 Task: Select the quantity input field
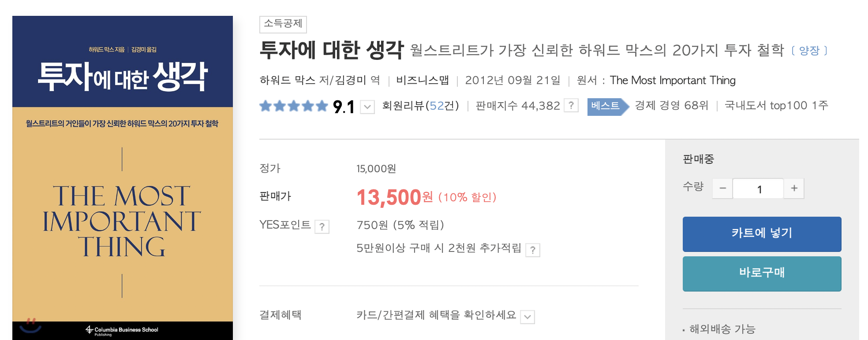pos(758,188)
